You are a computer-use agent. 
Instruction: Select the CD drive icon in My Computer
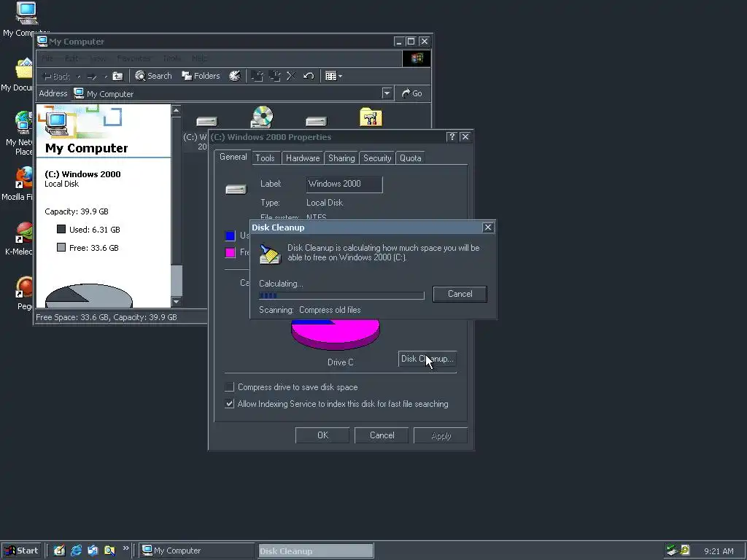click(262, 117)
